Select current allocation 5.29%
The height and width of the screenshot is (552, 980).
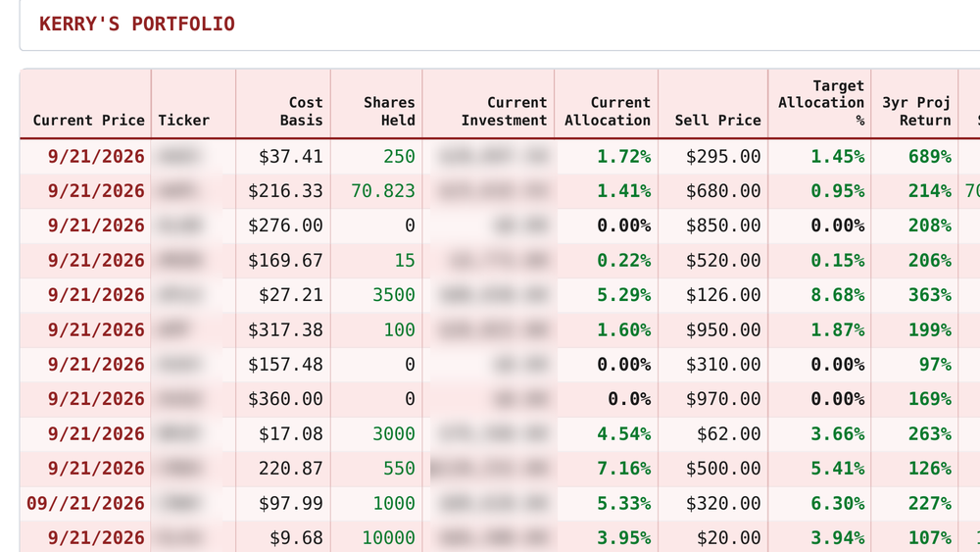pyautogui.click(x=623, y=294)
